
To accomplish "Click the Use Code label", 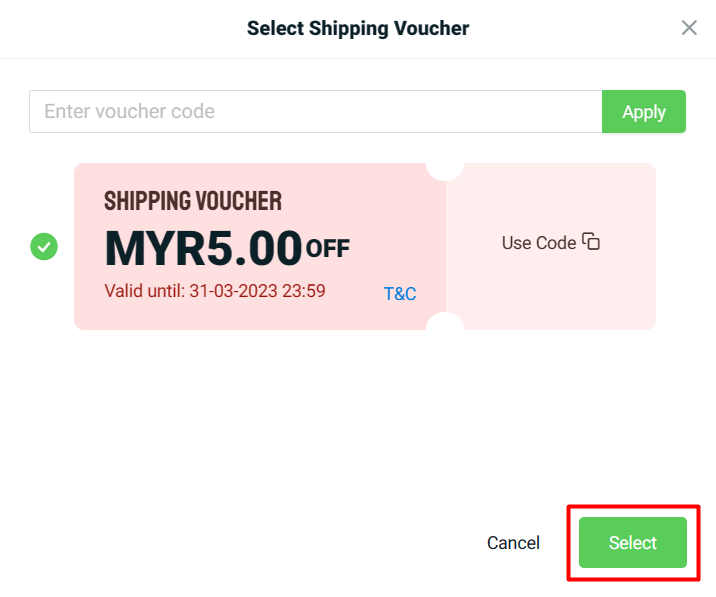I will point(539,243).
